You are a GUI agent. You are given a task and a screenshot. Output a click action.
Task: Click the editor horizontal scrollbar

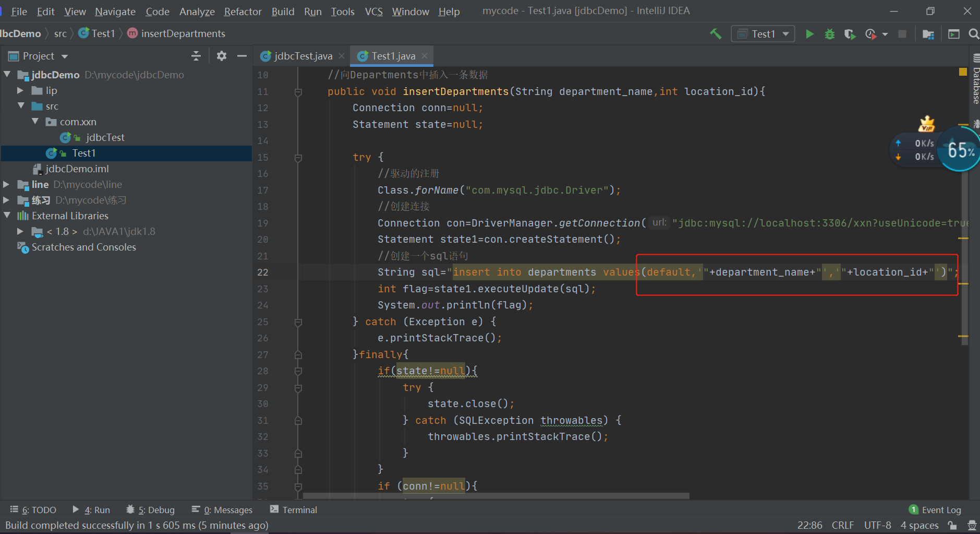point(496,495)
